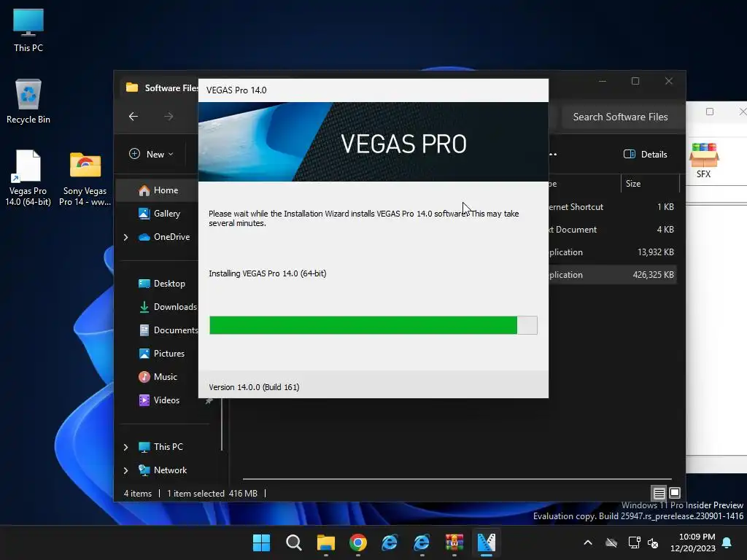Open the Recycle Bin desktop icon
Screen dimensions: 747x560
click(x=28, y=101)
